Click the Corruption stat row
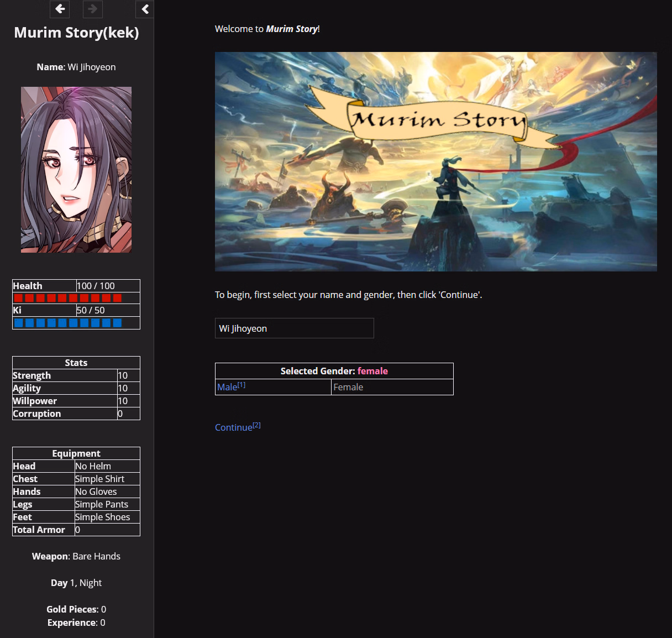This screenshot has height=638, width=672. pyautogui.click(x=76, y=414)
